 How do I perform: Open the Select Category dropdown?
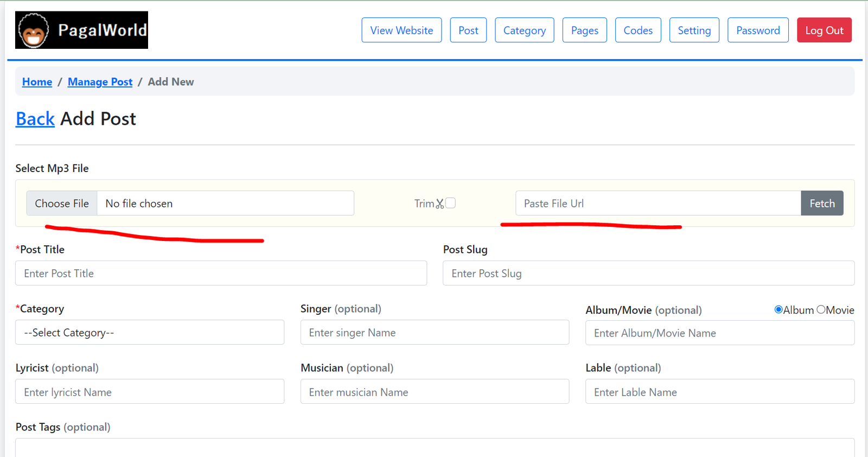[x=150, y=332]
